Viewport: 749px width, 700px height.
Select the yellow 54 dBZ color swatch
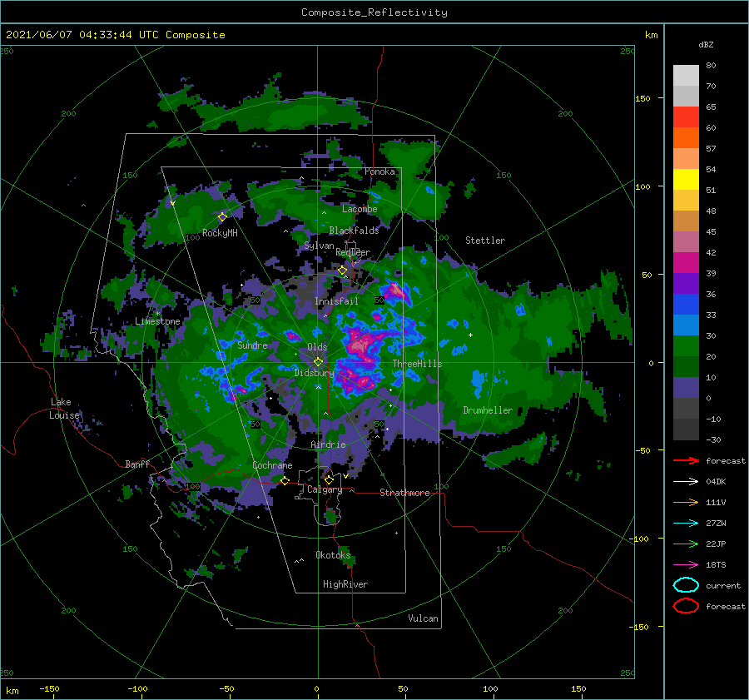pyautogui.click(x=686, y=179)
